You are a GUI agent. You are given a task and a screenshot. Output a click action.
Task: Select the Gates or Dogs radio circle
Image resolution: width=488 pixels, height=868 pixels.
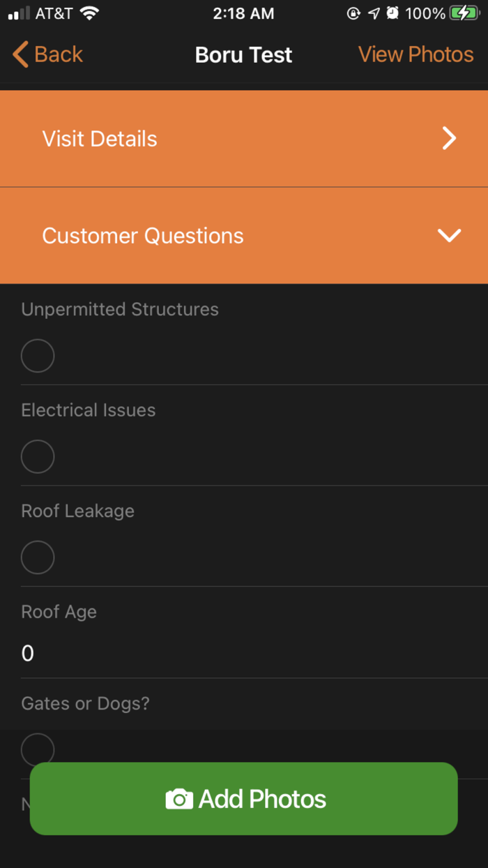pyautogui.click(x=37, y=749)
